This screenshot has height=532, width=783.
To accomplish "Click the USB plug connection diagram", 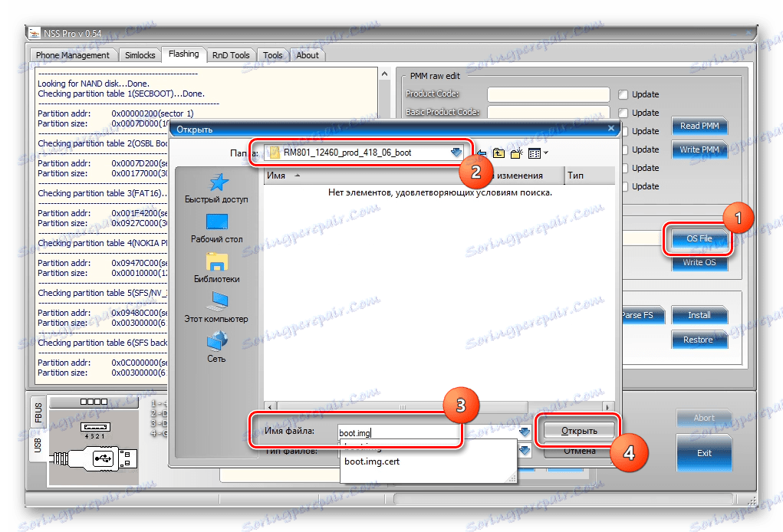I will [94, 447].
